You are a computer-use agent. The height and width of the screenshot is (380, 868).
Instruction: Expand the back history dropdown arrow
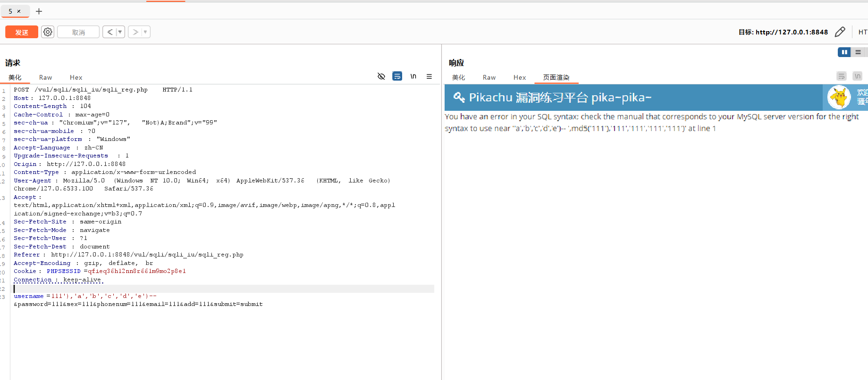point(120,32)
